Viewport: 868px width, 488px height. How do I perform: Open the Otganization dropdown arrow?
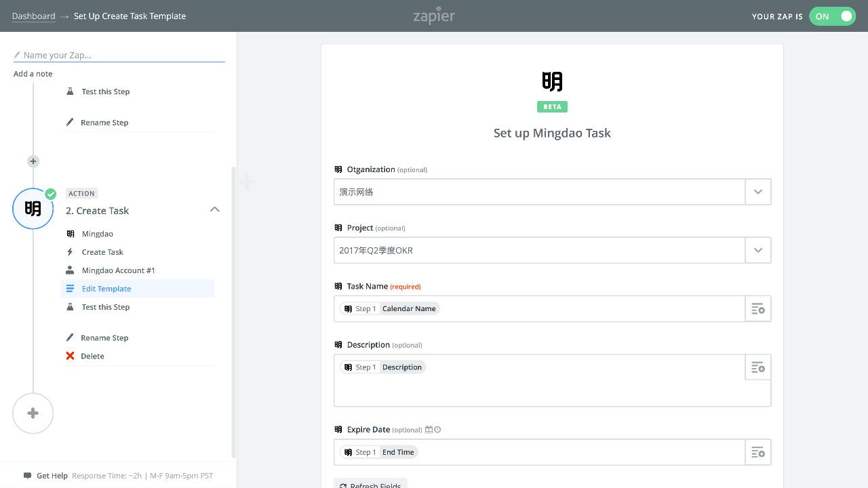pos(758,192)
